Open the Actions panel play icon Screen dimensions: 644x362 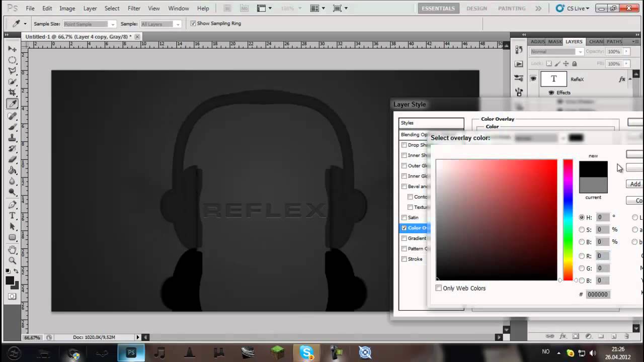(519, 64)
